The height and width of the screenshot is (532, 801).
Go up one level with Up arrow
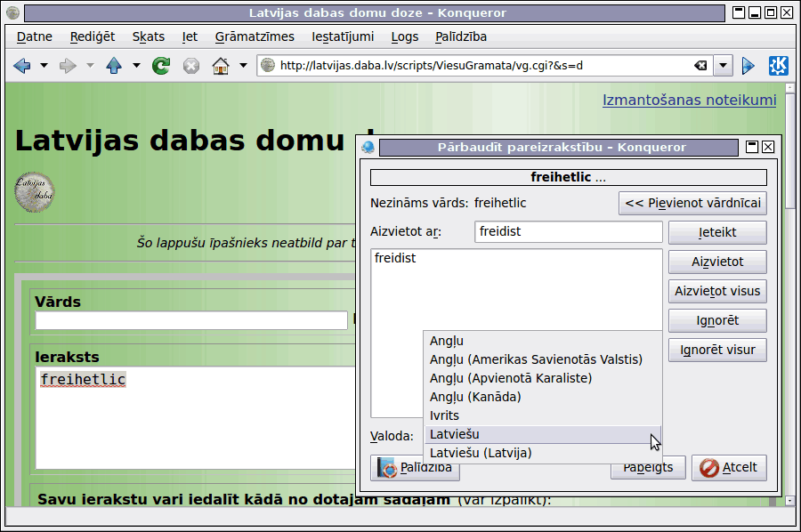click(114, 66)
